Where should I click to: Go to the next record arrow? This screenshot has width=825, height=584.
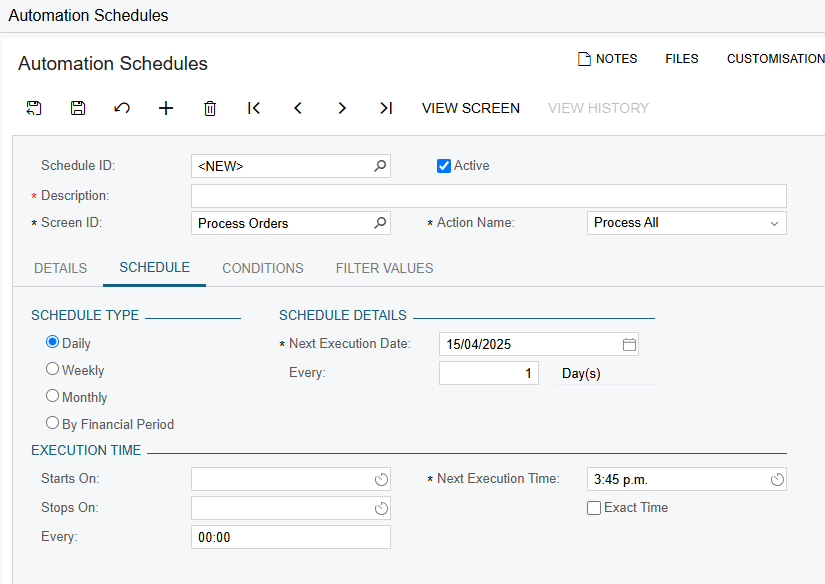click(342, 108)
